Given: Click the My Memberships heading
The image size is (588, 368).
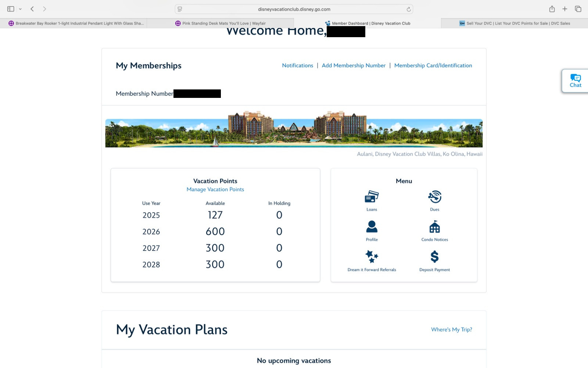Looking at the screenshot, I should pyautogui.click(x=148, y=66).
